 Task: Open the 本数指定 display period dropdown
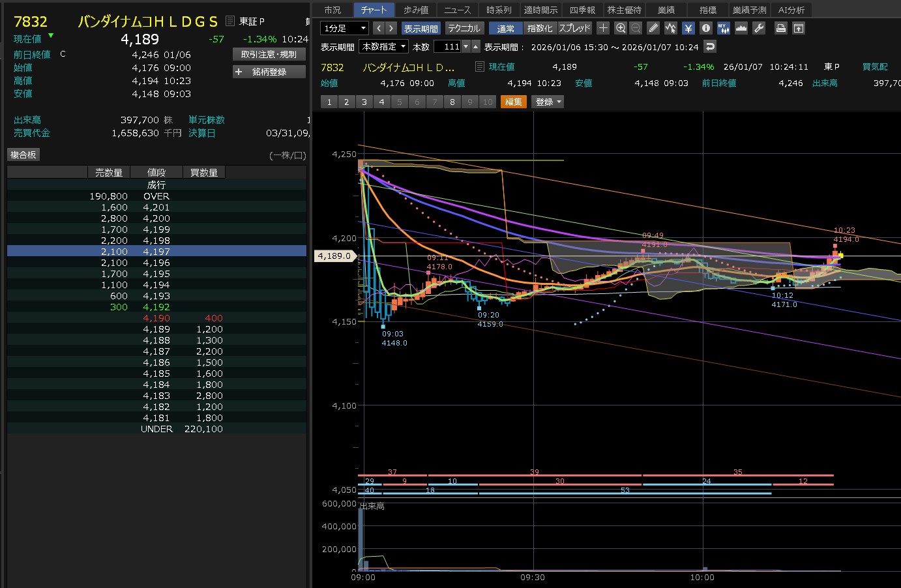[x=384, y=46]
